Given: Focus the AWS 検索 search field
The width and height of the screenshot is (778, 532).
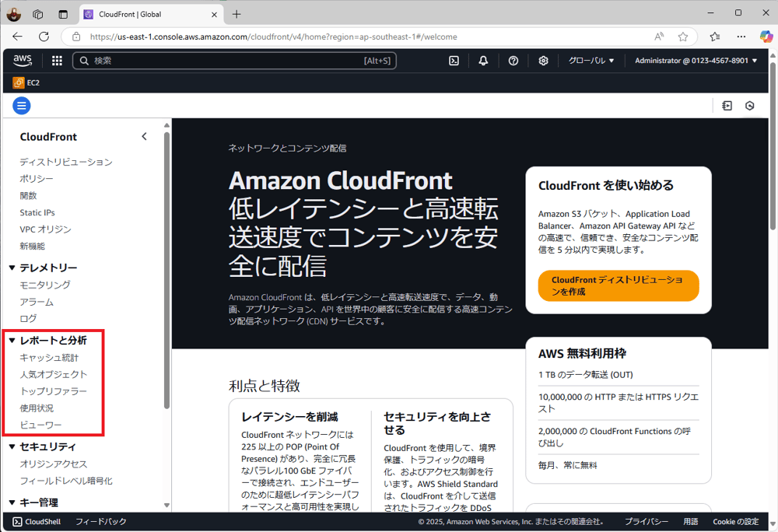Looking at the screenshot, I should click(x=234, y=61).
